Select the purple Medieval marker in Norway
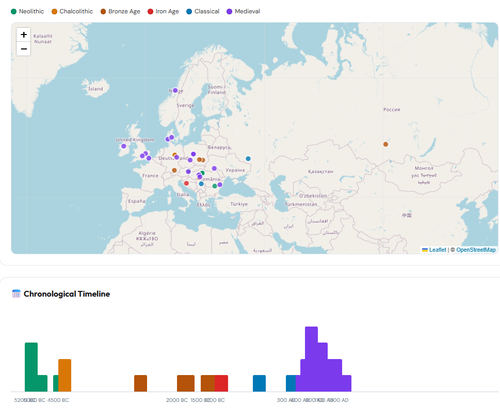500x408 pixels. click(x=175, y=90)
